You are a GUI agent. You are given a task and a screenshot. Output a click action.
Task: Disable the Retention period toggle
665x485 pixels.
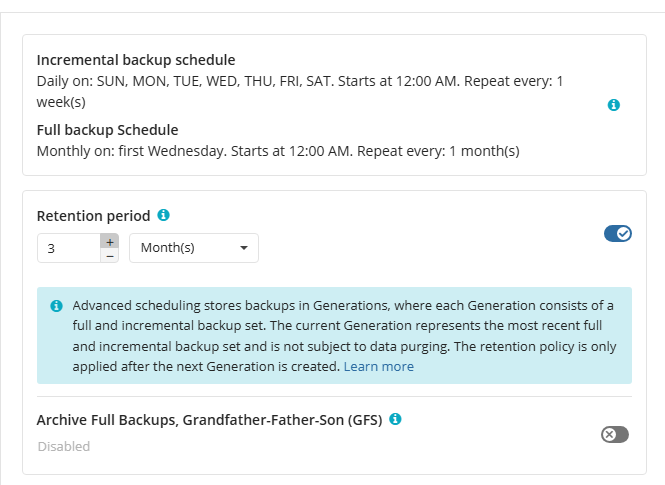[617, 233]
